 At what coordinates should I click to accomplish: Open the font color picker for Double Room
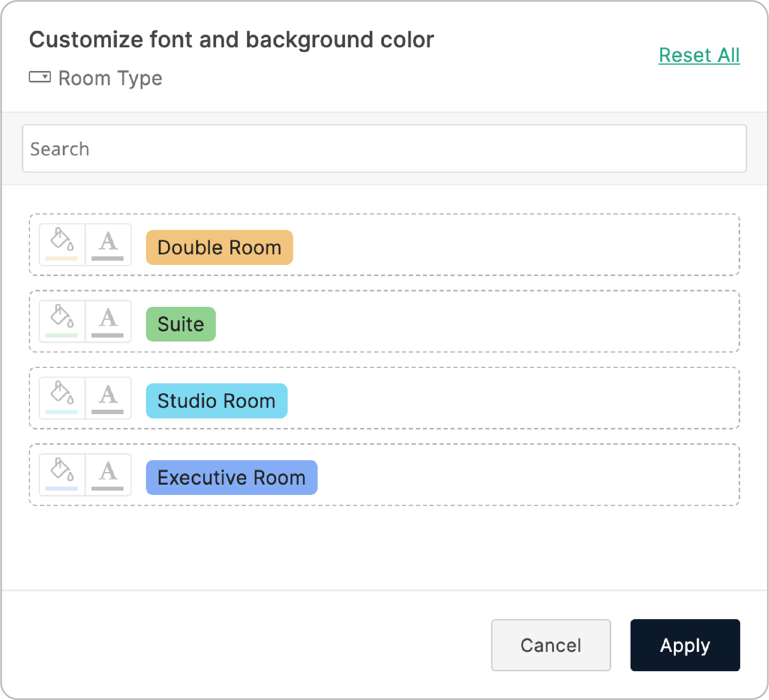coord(108,245)
